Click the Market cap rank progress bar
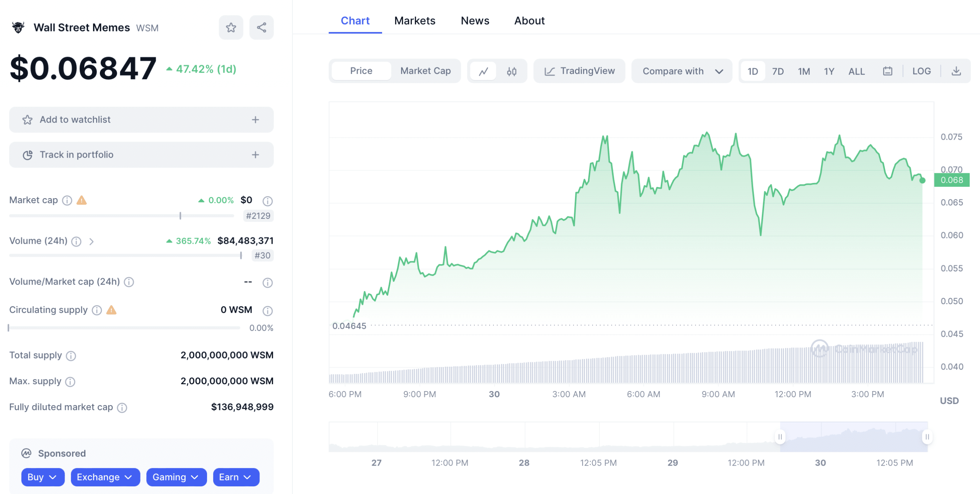980x494 pixels. (x=121, y=216)
